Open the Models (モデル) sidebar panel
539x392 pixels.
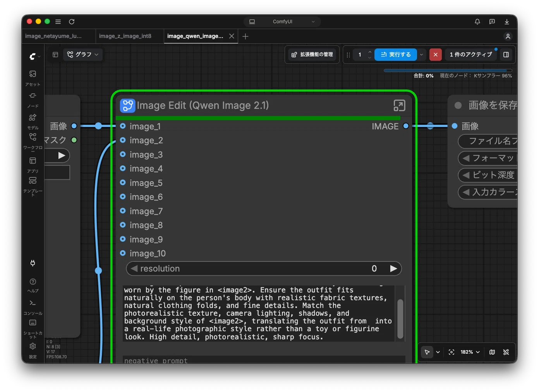point(33,121)
